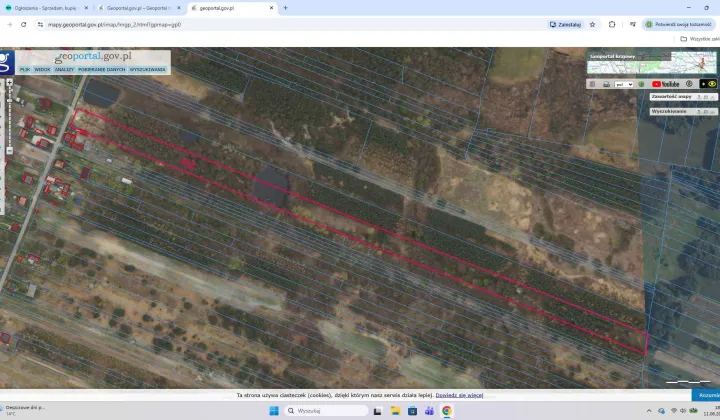
Task: Open Microsoft Store from the taskbar
Action: [412, 410]
